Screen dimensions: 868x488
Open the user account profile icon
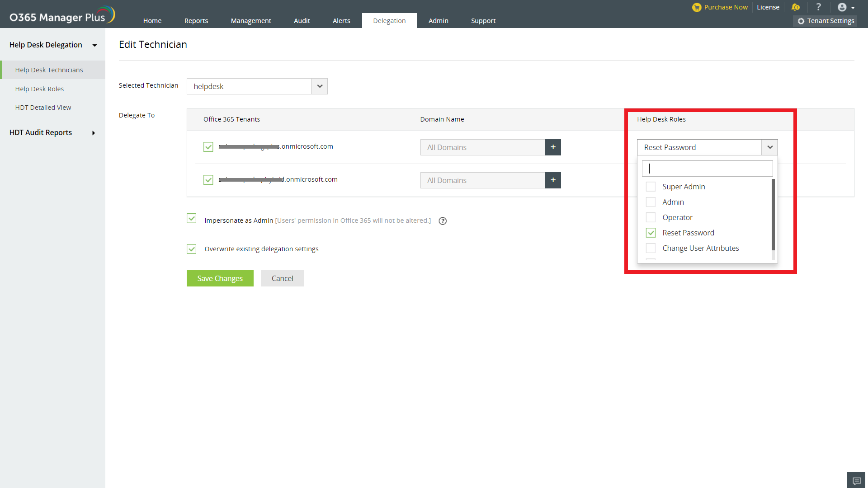click(842, 7)
